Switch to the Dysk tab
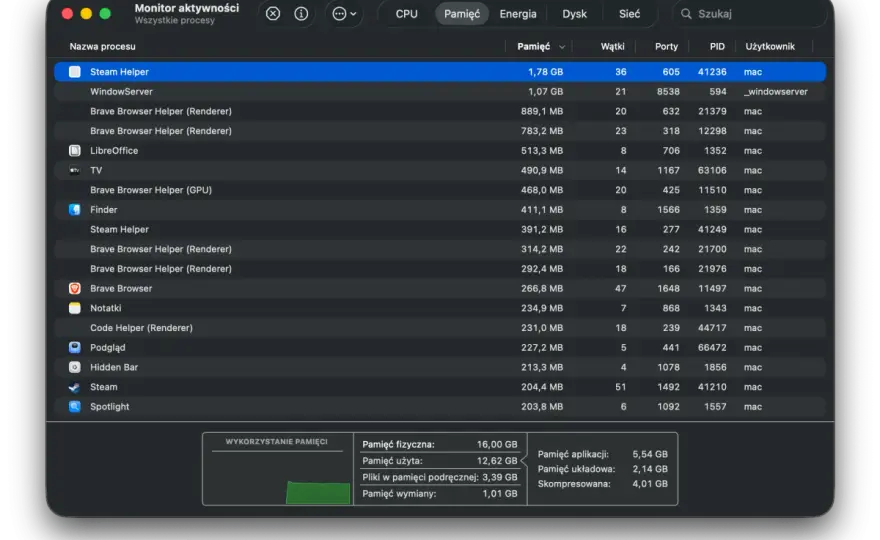The height and width of the screenshot is (540, 880). (x=574, y=13)
